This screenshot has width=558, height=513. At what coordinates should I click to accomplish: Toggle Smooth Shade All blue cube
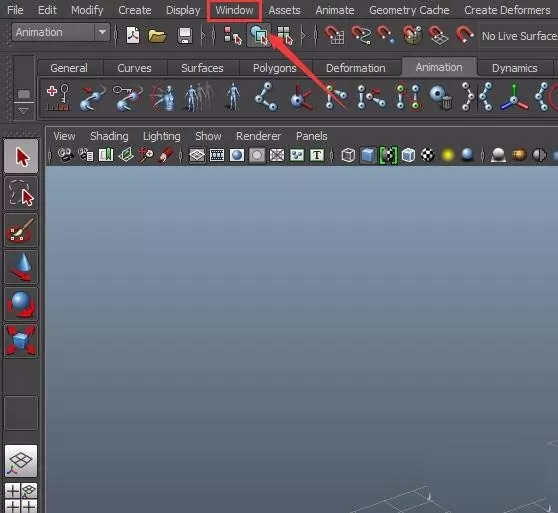(x=368, y=155)
